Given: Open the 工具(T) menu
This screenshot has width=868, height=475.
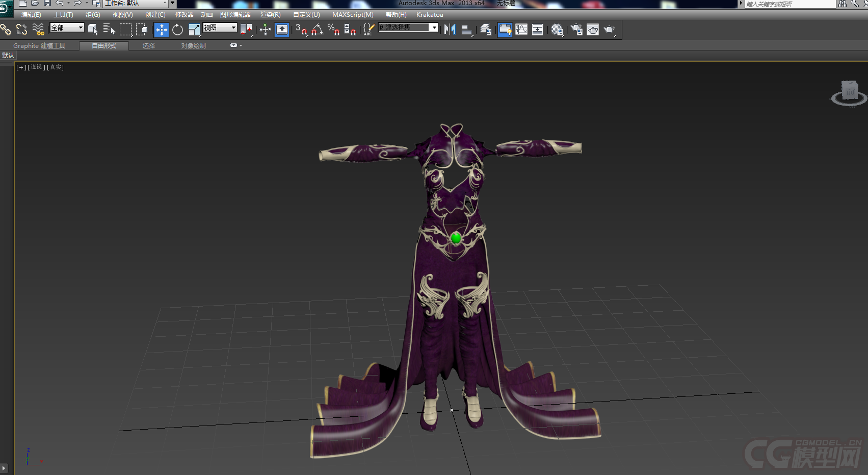Looking at the screenshot, I should (64, 15).
